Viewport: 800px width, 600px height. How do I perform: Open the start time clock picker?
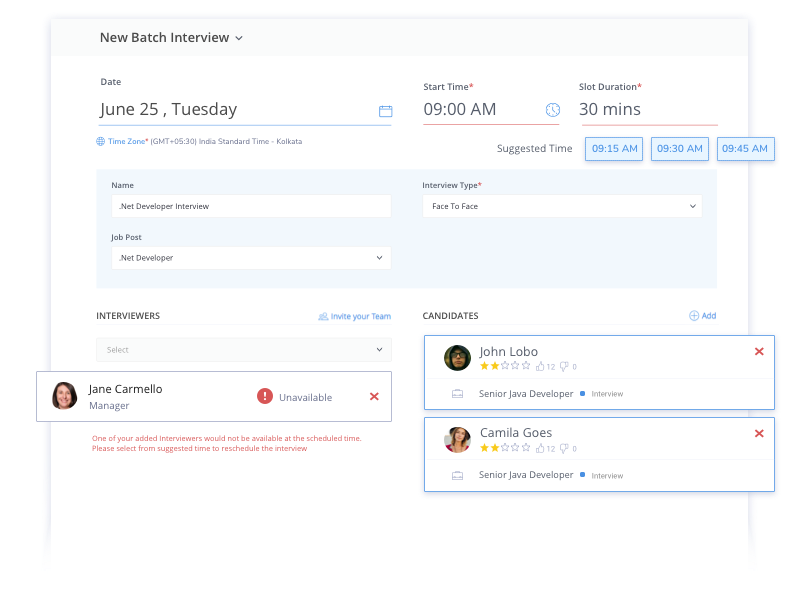click(x=553, y=110)
